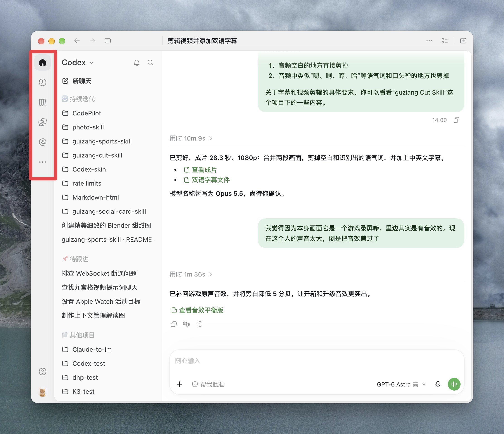Image resolution: width=504 pixels, height=434 pixels.
Task: Open the sidebar search icon
Action: click(x=151, y=63)
